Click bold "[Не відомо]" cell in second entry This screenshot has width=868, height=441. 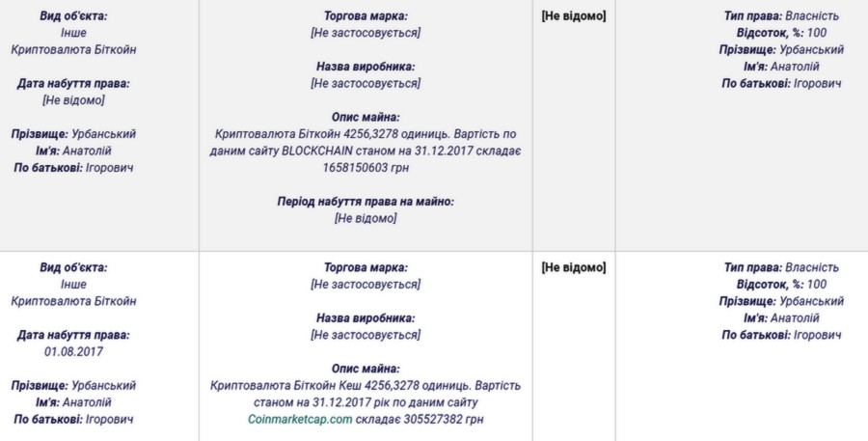[573, 267]
